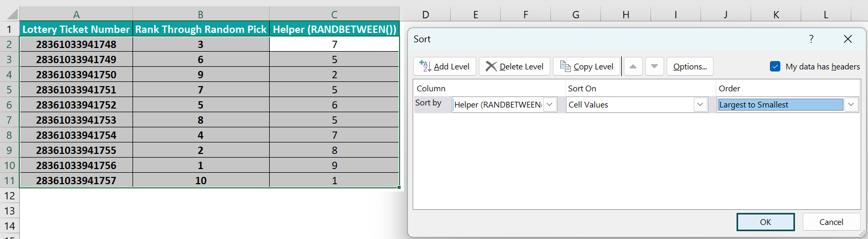Select column H header
Screen dimensions: 868x239
[x=626, y=14]
